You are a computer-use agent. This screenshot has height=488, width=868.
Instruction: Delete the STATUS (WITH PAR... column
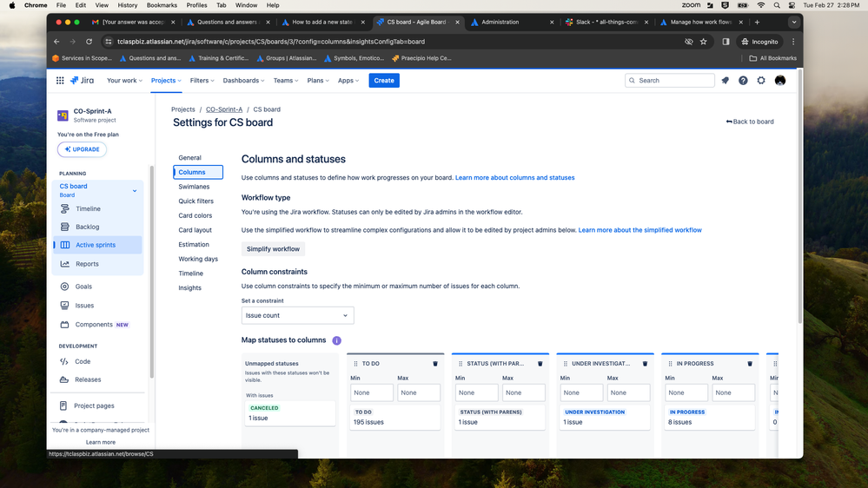tap(540, 364)
